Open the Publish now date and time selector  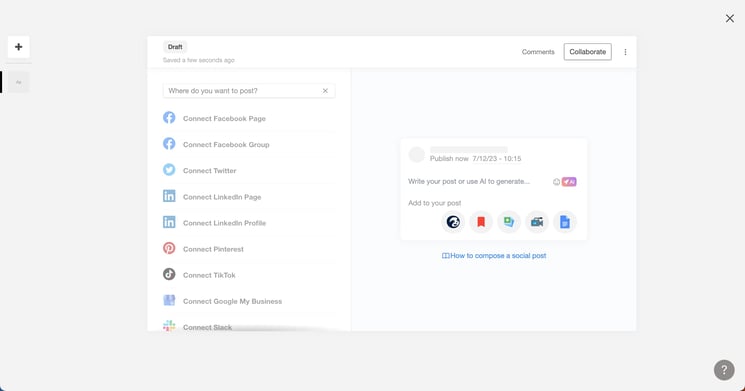476,159
